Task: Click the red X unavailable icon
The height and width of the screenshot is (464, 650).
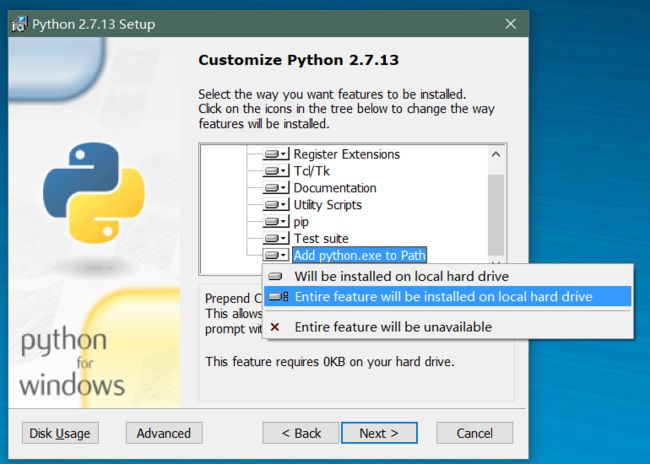Action: 274,327
